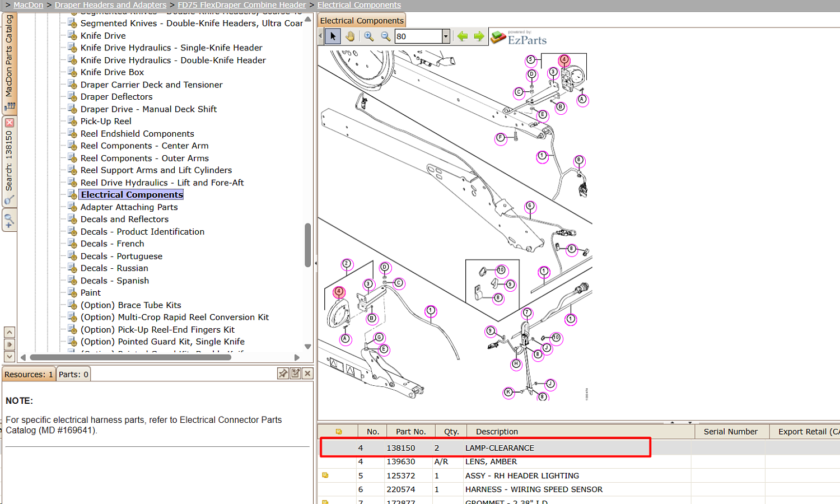
Task: Activate the hand pan tool
Action: point(350,36)
